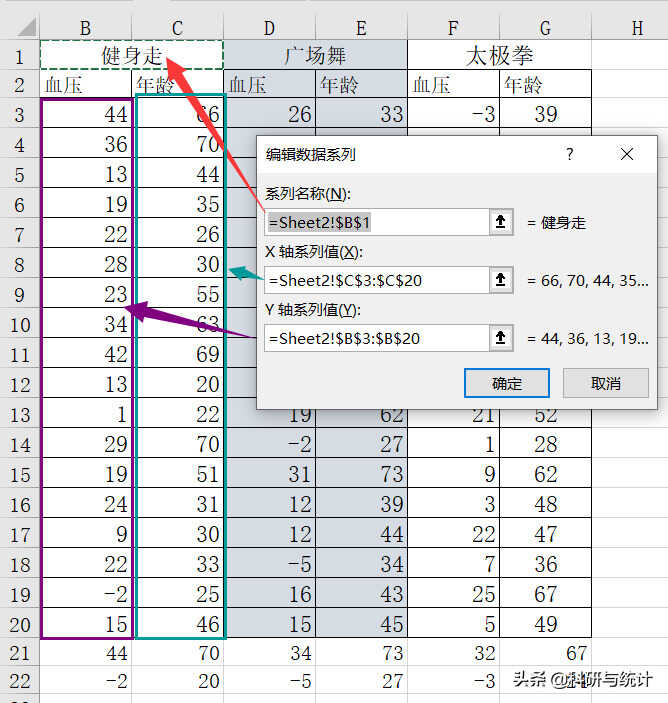Select row 20 header
Image resolution: width=668 pixels, height=703 pixels.
tap(20, 624)
